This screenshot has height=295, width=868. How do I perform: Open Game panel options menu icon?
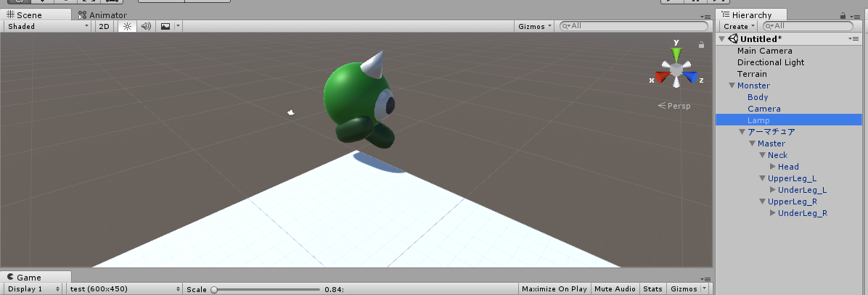coord(705,279)
